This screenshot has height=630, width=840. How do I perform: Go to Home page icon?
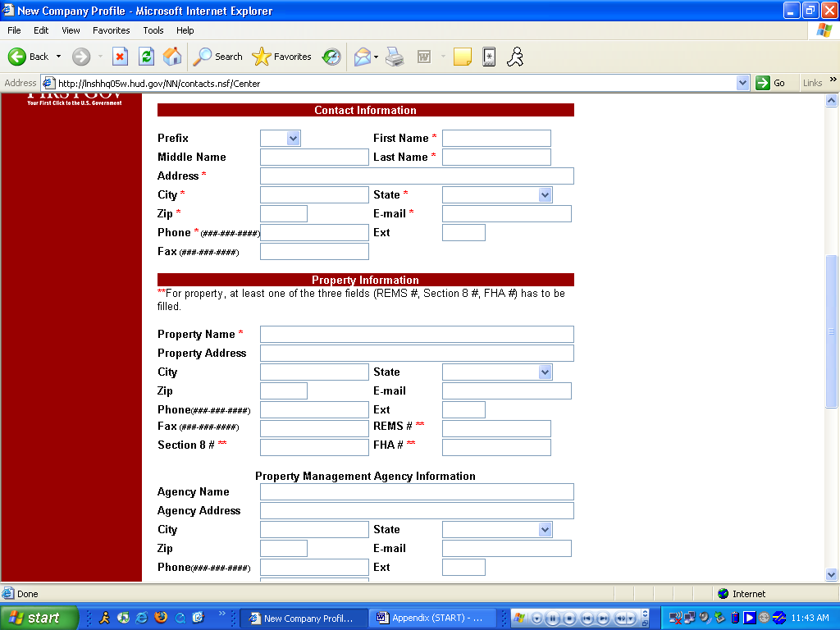coord(172,57)
